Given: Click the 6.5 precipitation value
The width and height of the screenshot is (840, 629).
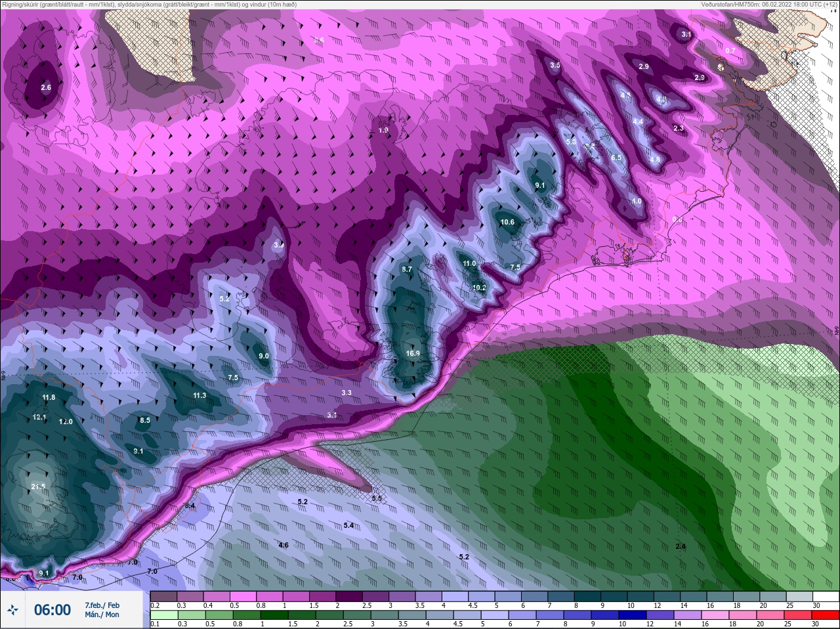Looking at the screenshot, I should (x=616, y=158).
